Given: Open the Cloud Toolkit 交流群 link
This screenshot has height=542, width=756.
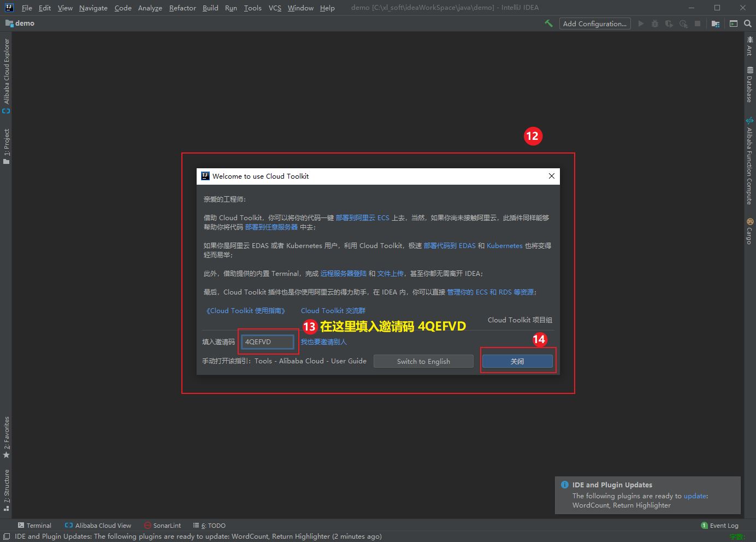Looking at the screenshot, I should click(x=333, y=310).
